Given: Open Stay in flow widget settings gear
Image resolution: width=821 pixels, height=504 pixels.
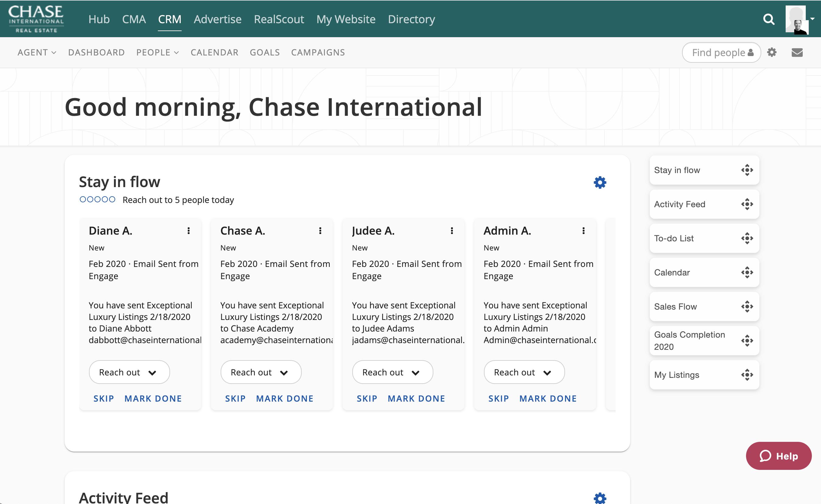Looking at the screenshot, I should tap(600, 182).
